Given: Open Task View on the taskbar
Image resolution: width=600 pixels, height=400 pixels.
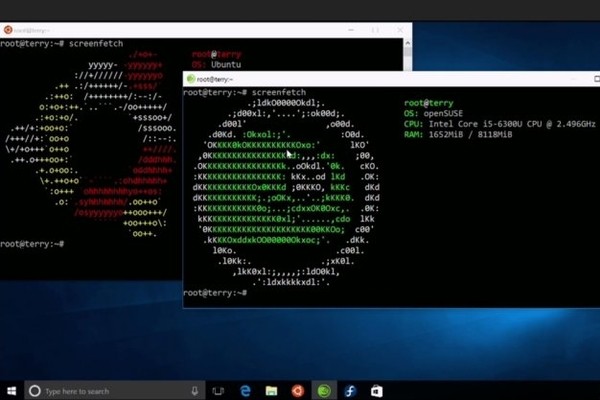Looking at the screenshot, I should click(x=218, y=391).
